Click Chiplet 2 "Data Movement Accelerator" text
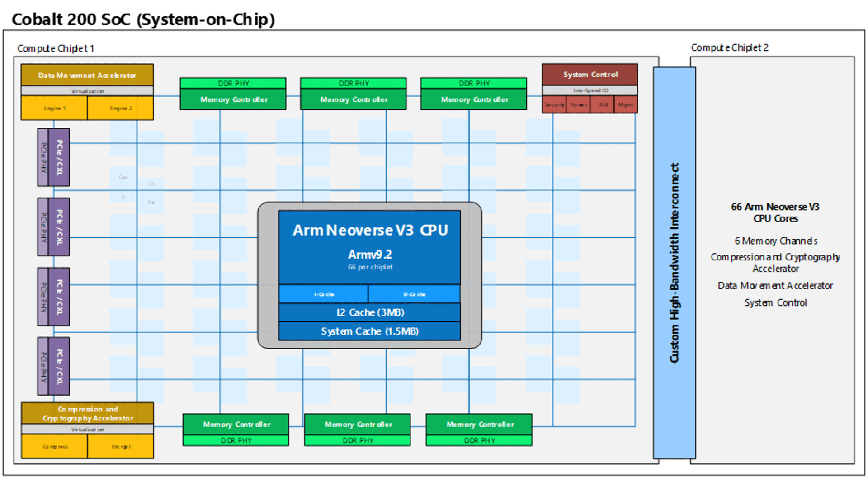The image size is (868, 477). click(x=775, y=286)
